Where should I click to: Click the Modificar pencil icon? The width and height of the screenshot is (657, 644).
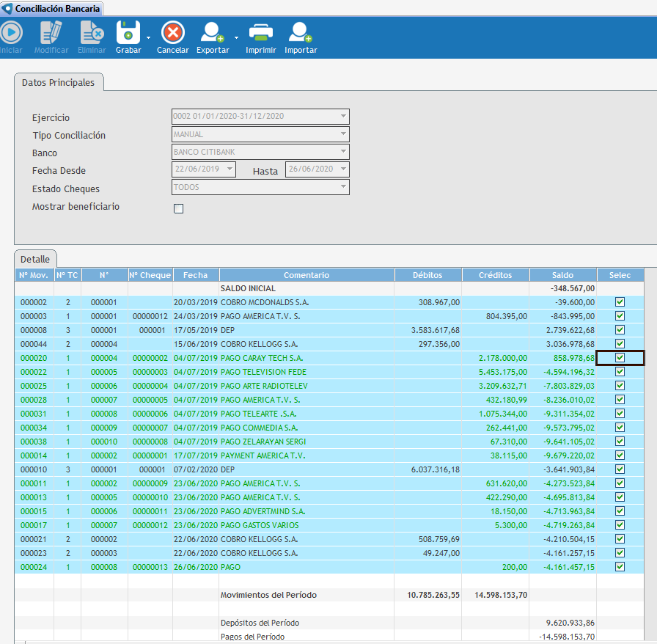(51, 33)
